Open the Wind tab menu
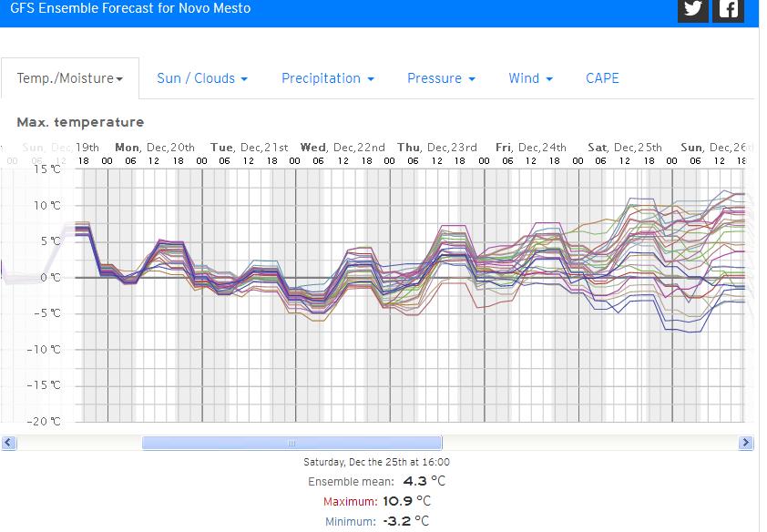Screen dimensions: 767x532 (x=530, y=78)
